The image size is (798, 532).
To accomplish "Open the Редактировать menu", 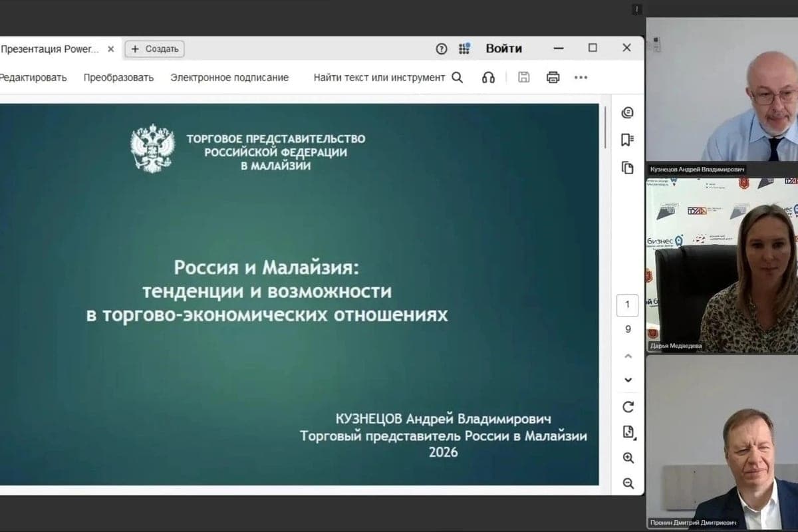I will 33,77.
